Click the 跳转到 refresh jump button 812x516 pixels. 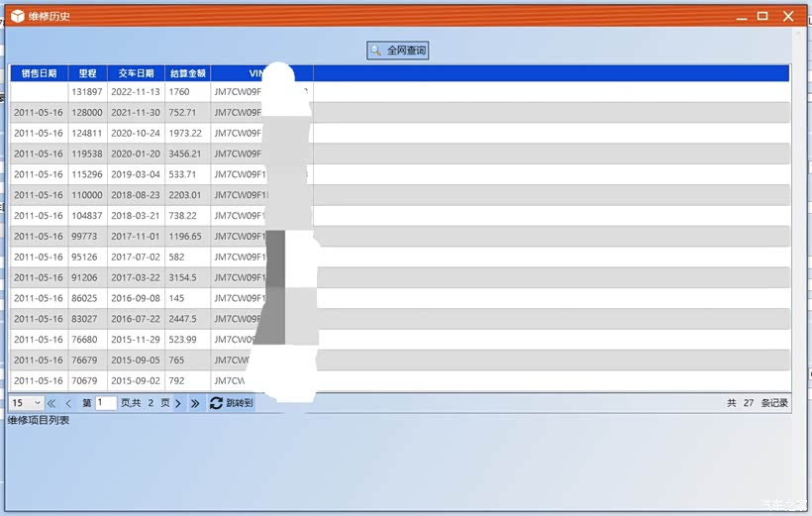[x=232, y=403]
